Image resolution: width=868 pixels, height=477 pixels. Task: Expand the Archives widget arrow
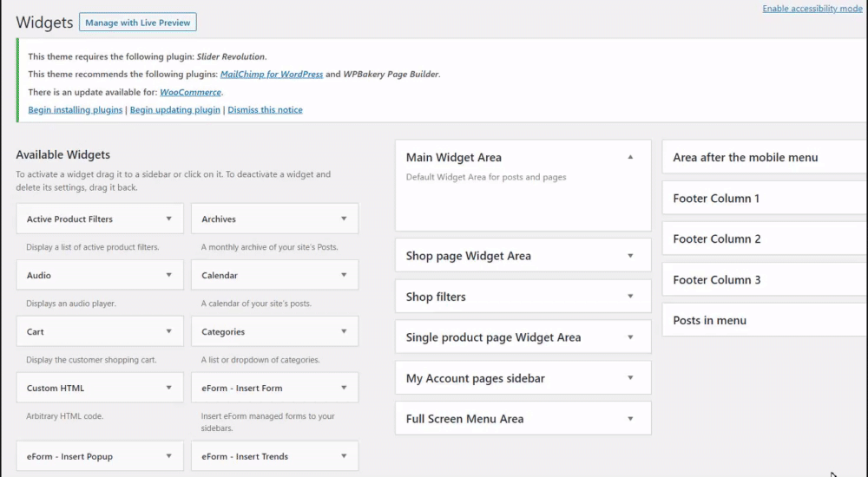(344, 219)
